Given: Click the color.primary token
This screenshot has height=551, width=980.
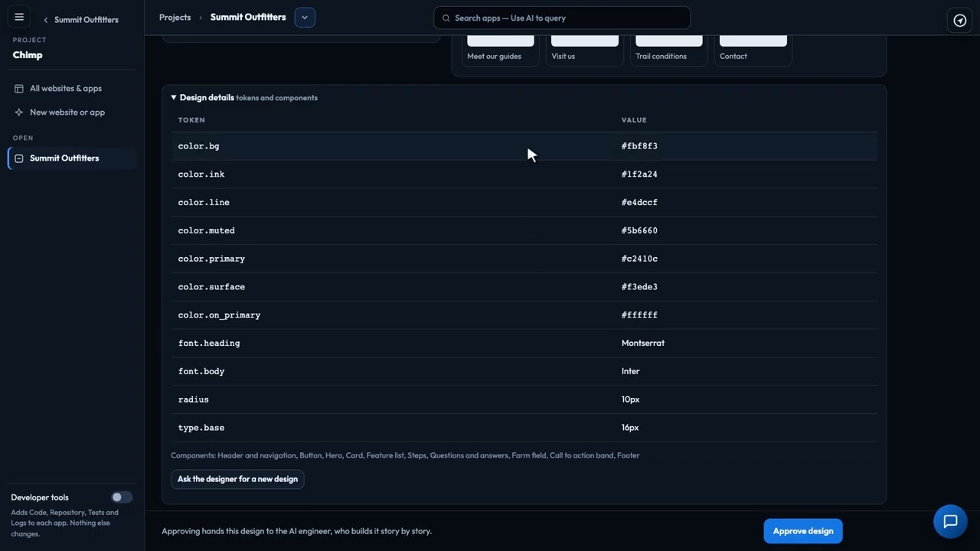Looking at the screenshot, I should coord(211,259).
